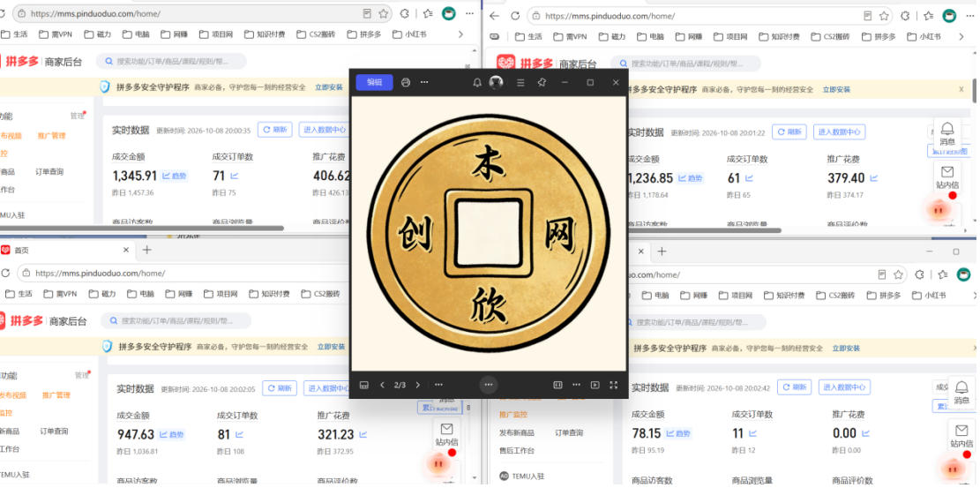Open 磁力 bookmark folder in 1,236.85 window
The width and height of the screenshot is (980, 488).
click(611, 36)
